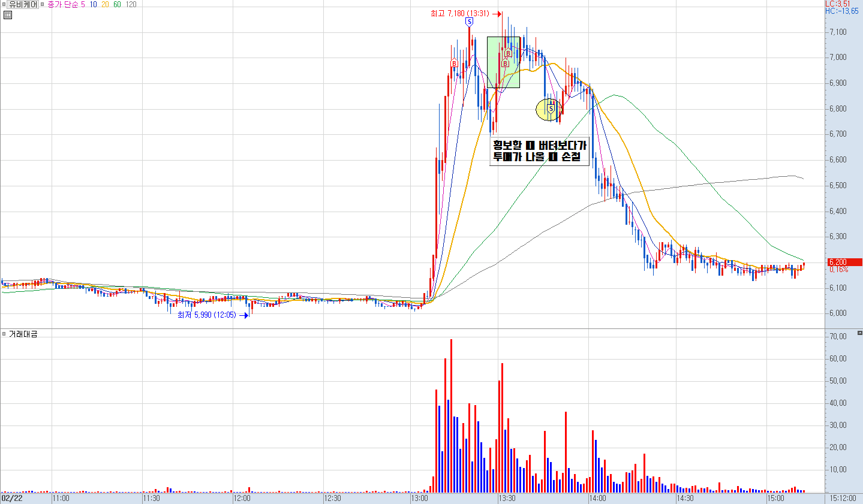Click the small square toggle before 종가 단순
This screenshot has width=863, height=504.
tap(43, 4)
